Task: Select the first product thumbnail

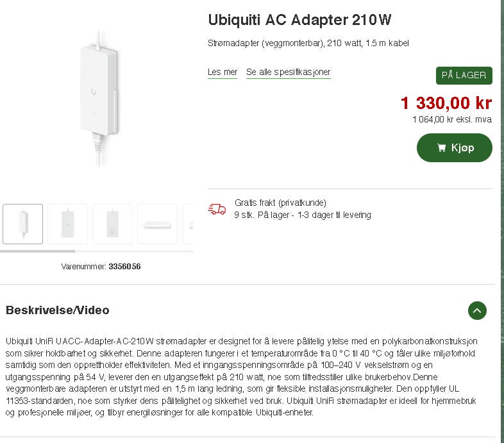Action: [x=23, y=224]
